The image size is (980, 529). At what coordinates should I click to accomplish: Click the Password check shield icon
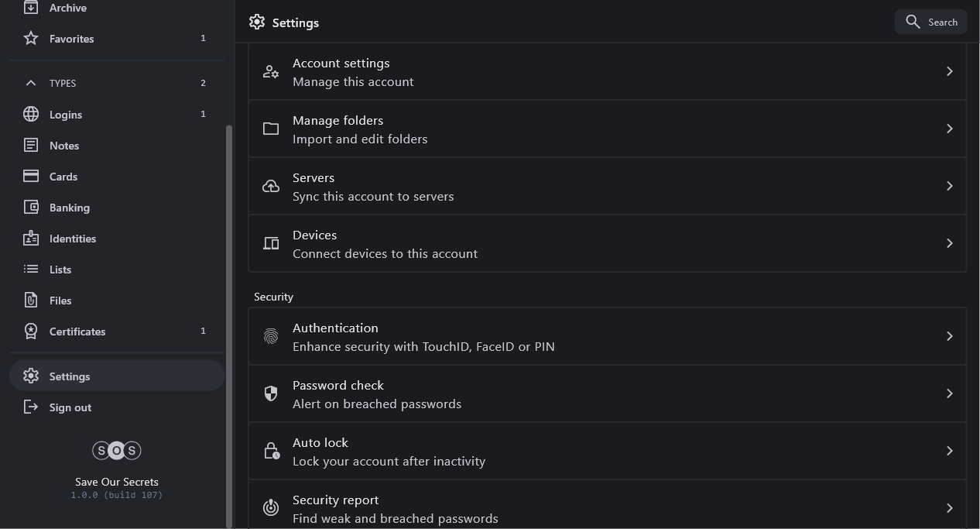[x=271, y=394]
